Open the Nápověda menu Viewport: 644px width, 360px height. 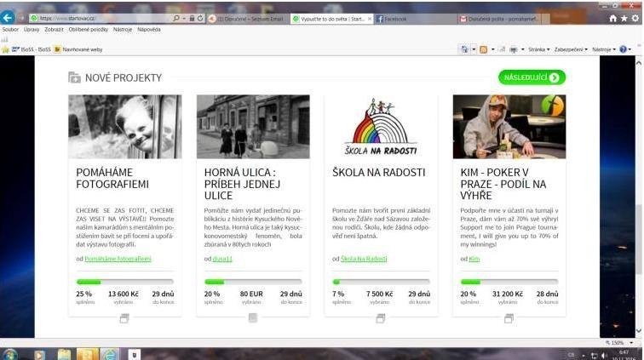coord(149,30)
